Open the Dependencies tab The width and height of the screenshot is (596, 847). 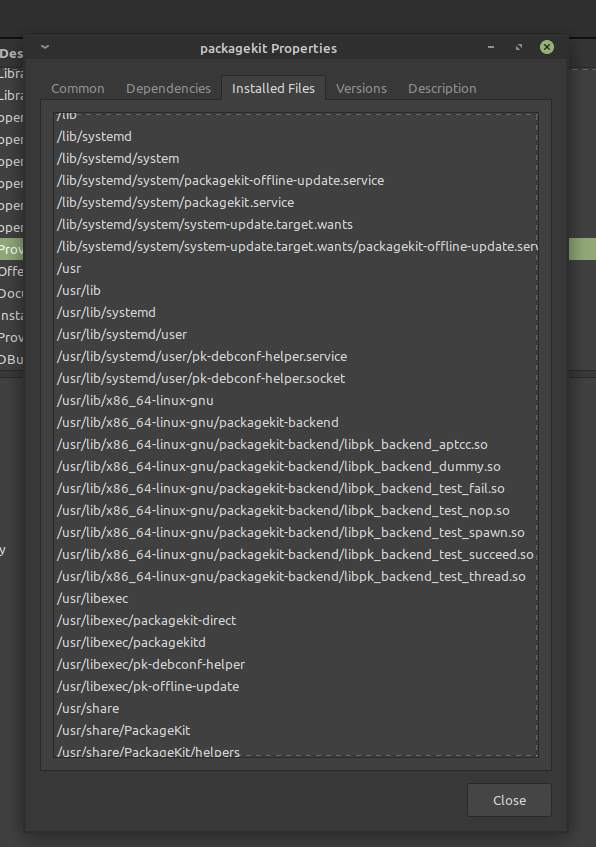tap(168, 89)
